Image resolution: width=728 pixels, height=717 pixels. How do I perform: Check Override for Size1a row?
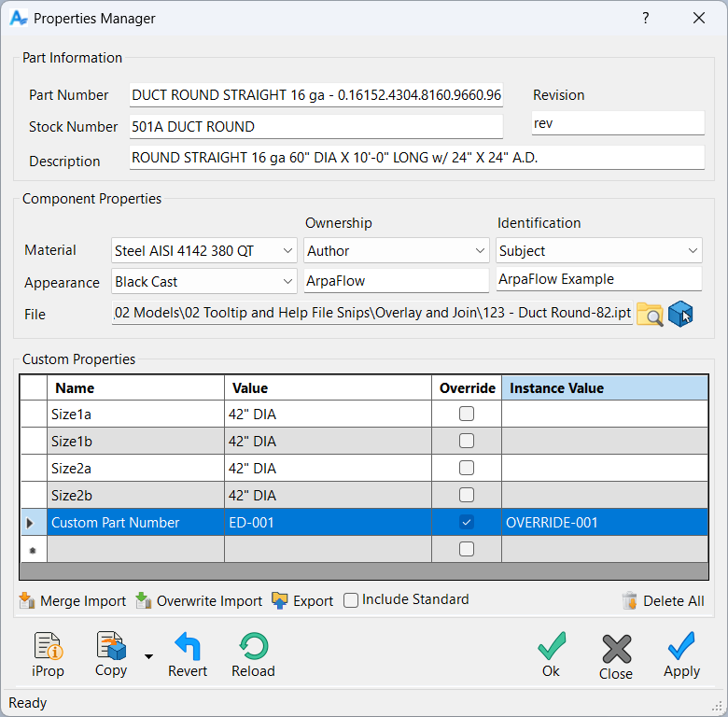coord(467,414)
